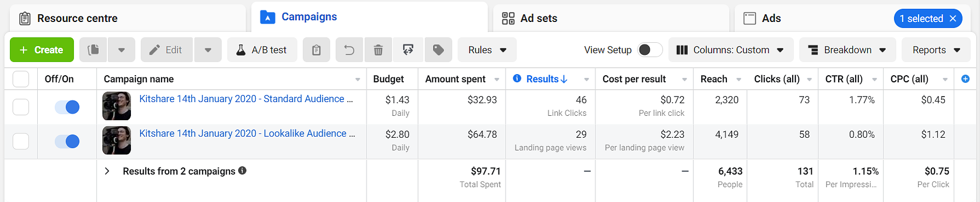Click the tag label icon
The width and height of the screenshot is (980, 202).
coord(438,50)
